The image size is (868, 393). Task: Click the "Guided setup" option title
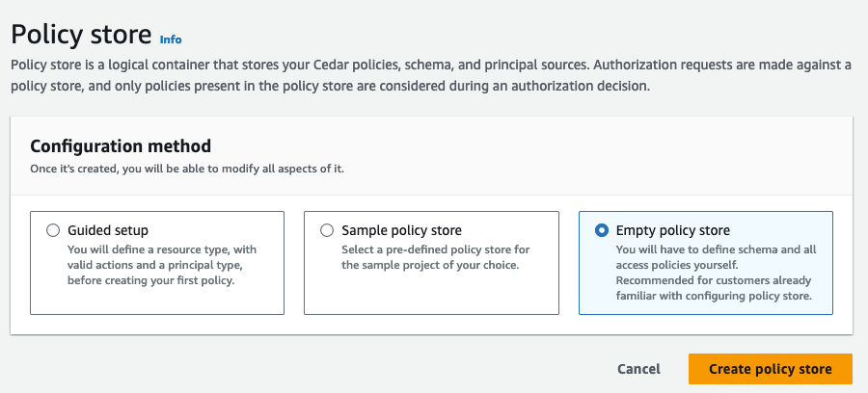click(108, 230)
